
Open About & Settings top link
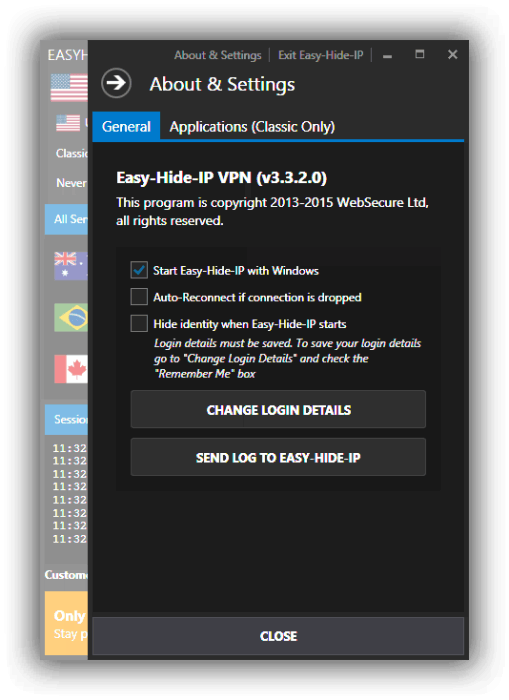217,55
